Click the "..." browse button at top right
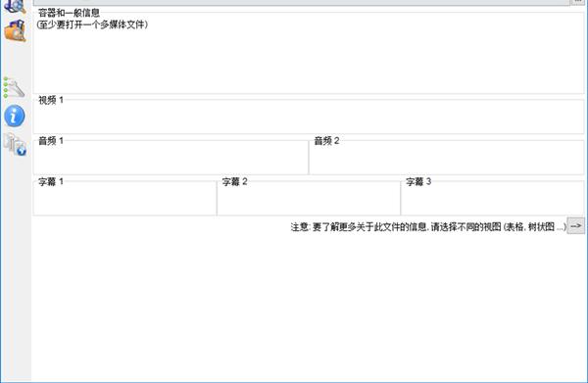This screenshot has height=383, width=588. click(577, 2)
